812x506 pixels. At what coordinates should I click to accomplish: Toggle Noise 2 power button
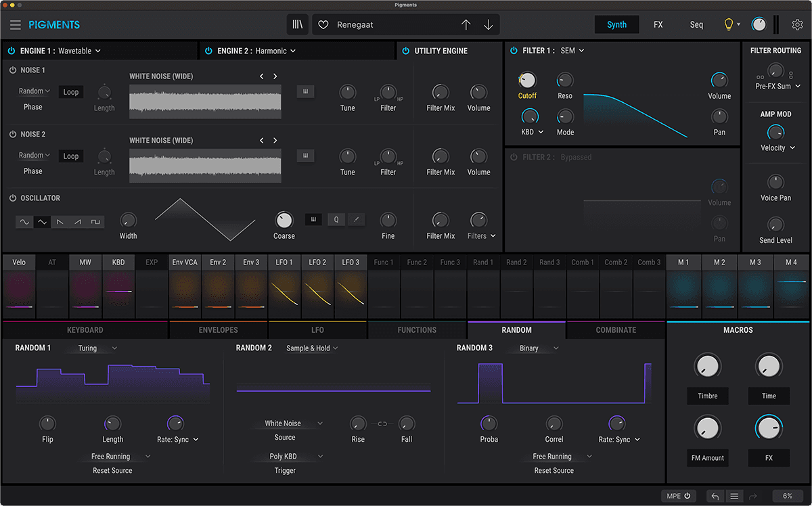click(13, 135)
